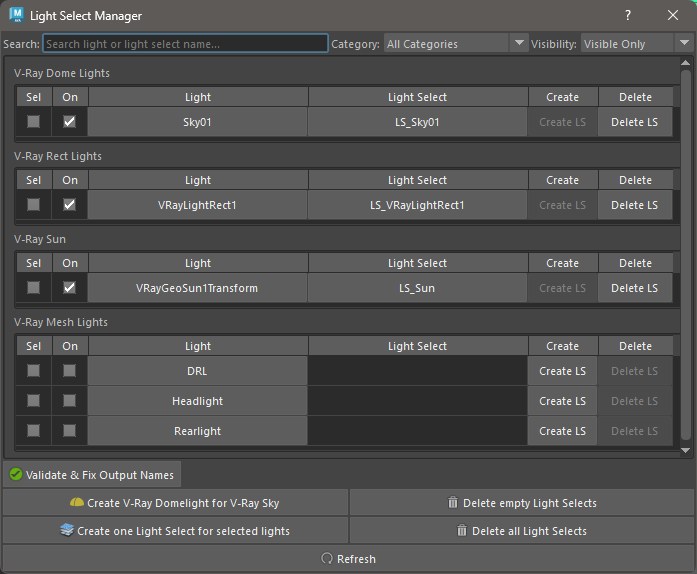The width and height of the screenshot is (697, 574).
Task: Click trash icon of Delete all Light Selects
Action: [462, 530]
